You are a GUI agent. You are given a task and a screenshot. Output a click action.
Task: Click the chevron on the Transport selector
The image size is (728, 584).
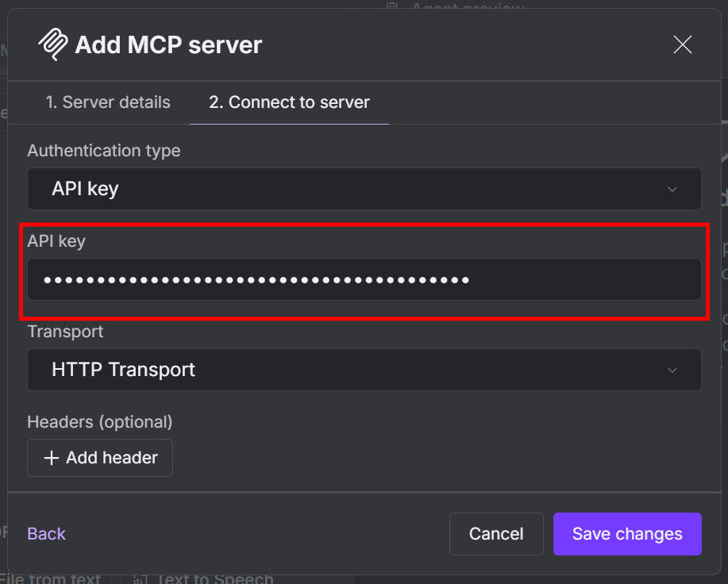672,370
